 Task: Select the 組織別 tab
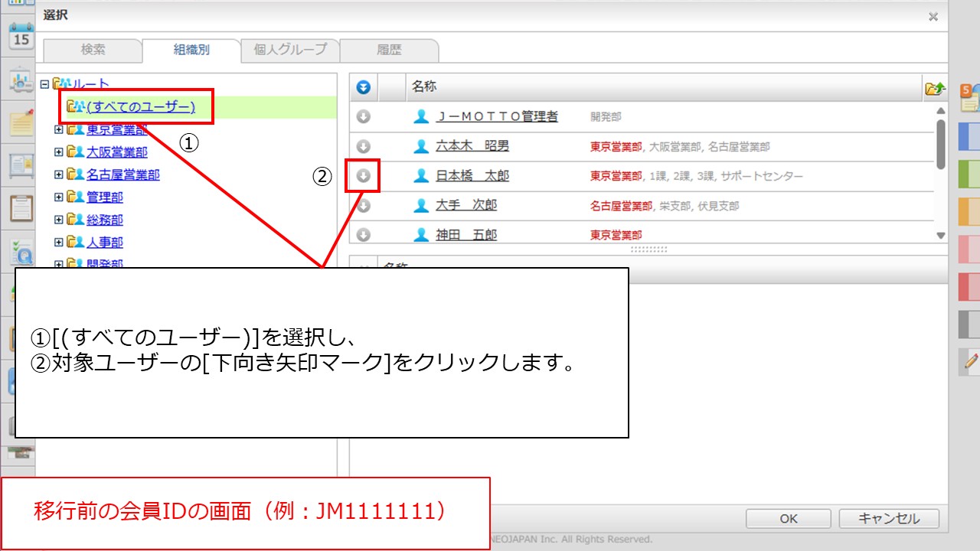coord(191,50)
